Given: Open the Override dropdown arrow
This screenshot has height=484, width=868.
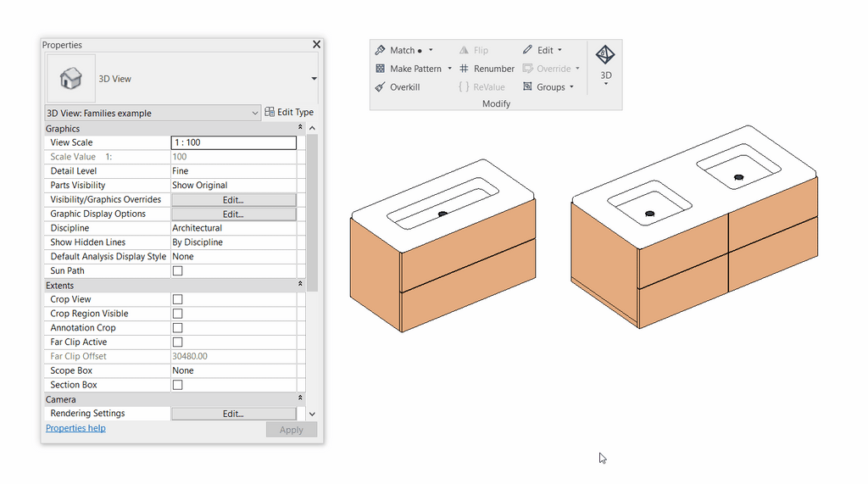Looking at the screenshot, I should point(577,69).
